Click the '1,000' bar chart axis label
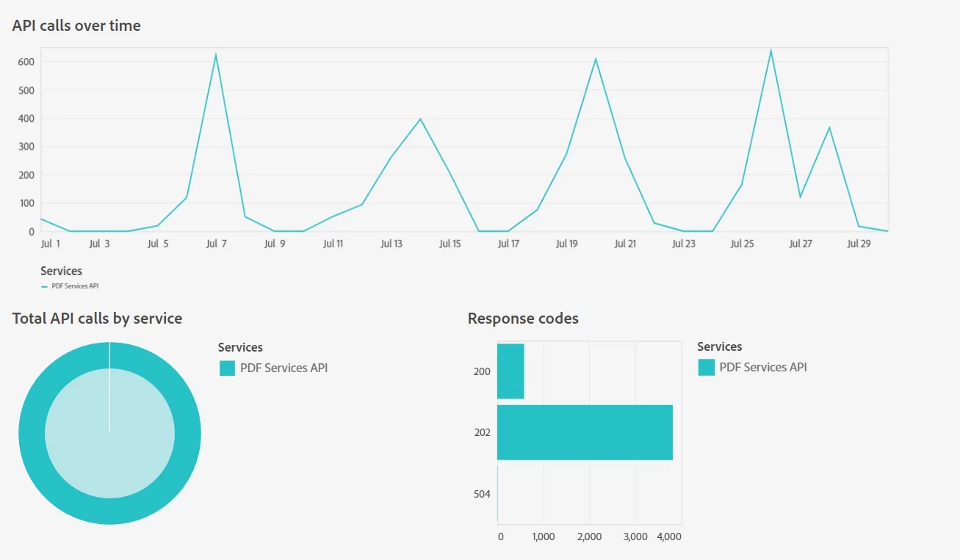The height and width of the screenshot is (560, 960). pos(544,537)
